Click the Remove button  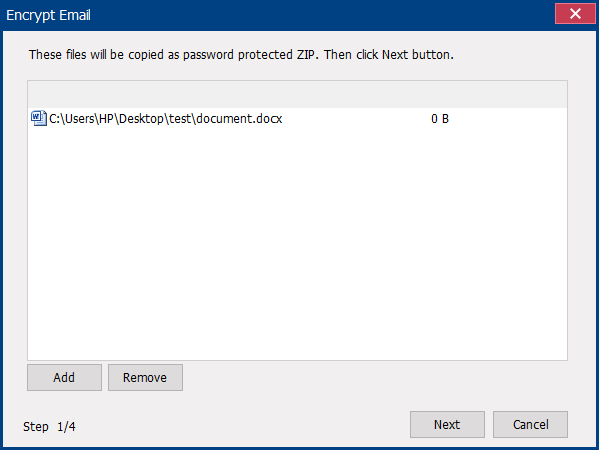[145, 377]
